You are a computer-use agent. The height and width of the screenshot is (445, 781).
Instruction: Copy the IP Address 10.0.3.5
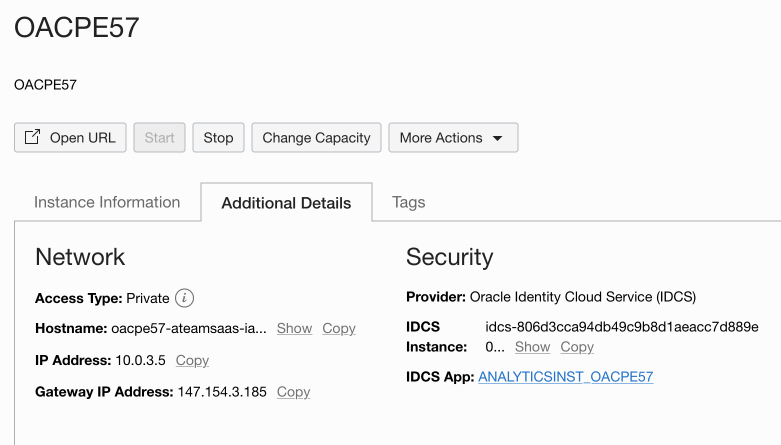(192, 360)
